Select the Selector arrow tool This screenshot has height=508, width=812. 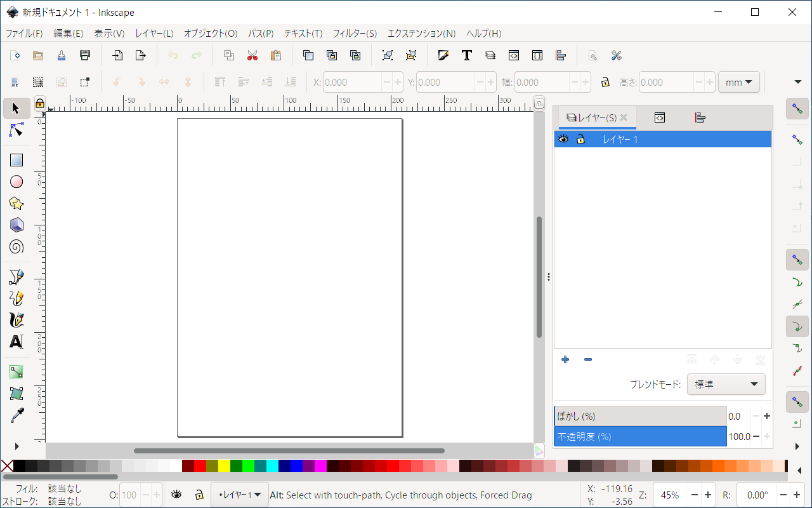tap(16, 109)
